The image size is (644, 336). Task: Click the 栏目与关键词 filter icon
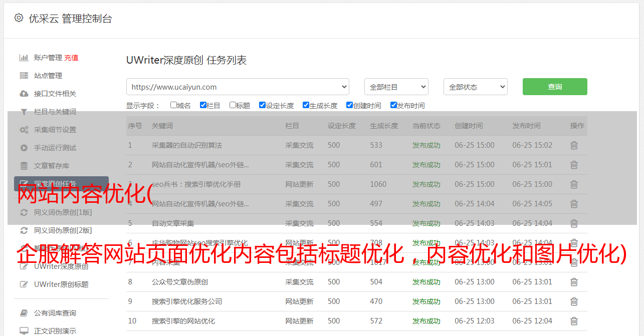pyautogui.click(x=24, y=112)
